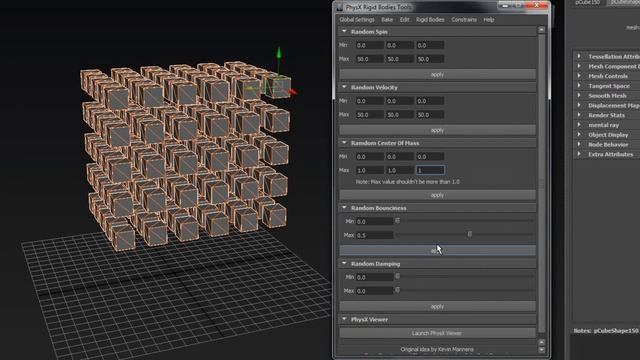Image resolution: width=640 pixels, height=360 pixels.
Task: Expand Tessellation Attributes in attribute editor
Action: click(579, 56)
